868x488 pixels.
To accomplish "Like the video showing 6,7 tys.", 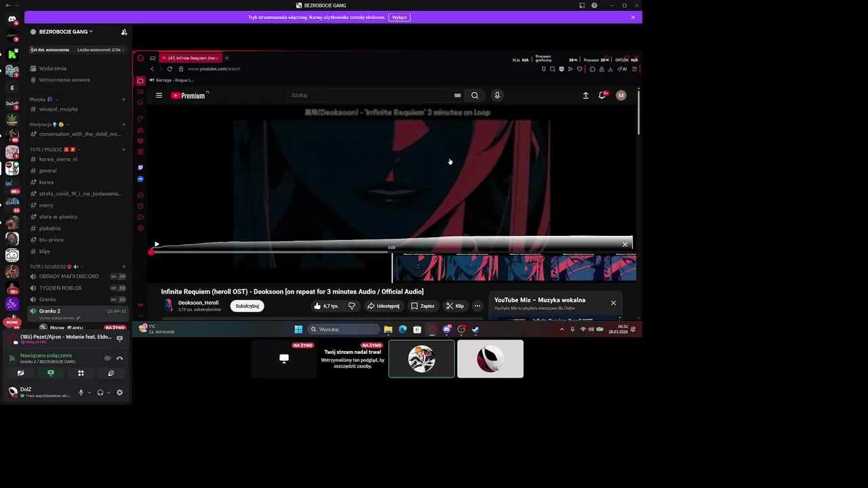I will (326, 306).
